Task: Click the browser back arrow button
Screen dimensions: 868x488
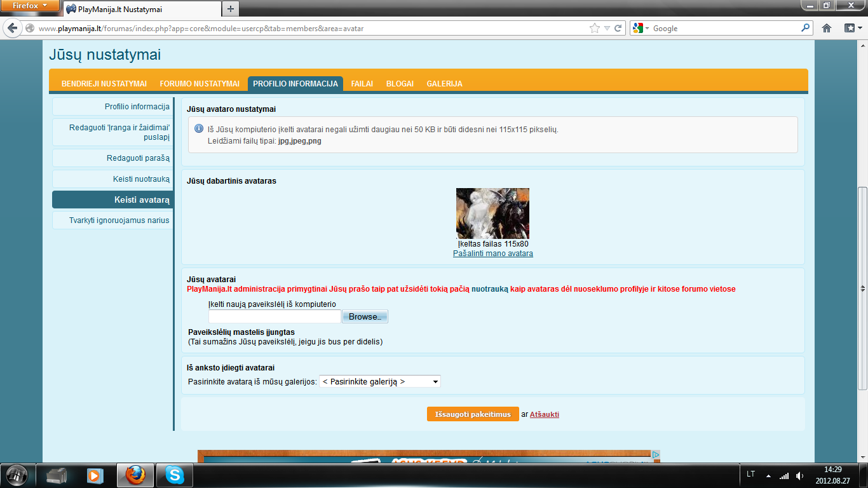Action: tap(12, 28)
